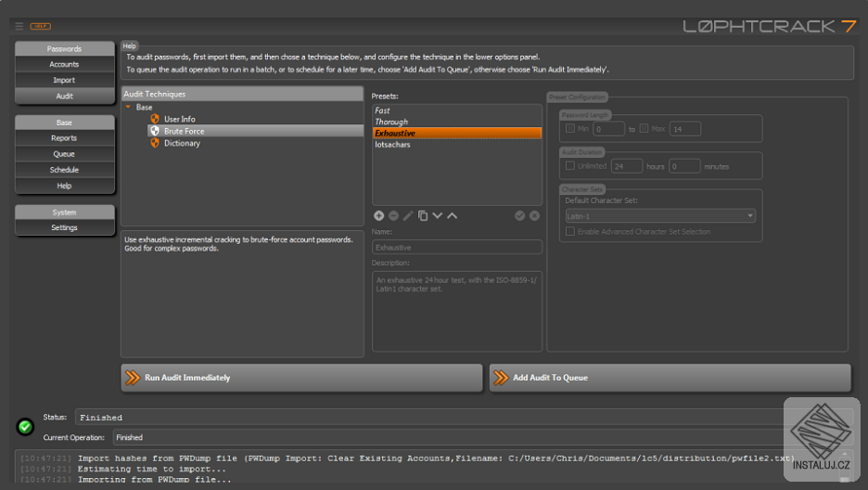Image resolution: width=868 pixels, height=490 pixels.
Task: Click Run Audit Immediately button
Action: pyautogui.click(x=301, y=378)
